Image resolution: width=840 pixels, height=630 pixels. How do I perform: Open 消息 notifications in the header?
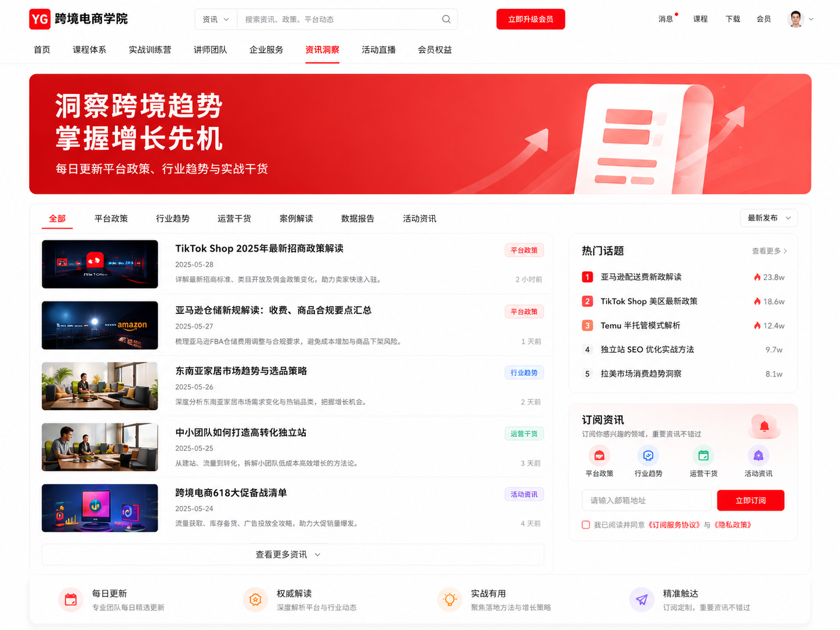pos(665,19)
